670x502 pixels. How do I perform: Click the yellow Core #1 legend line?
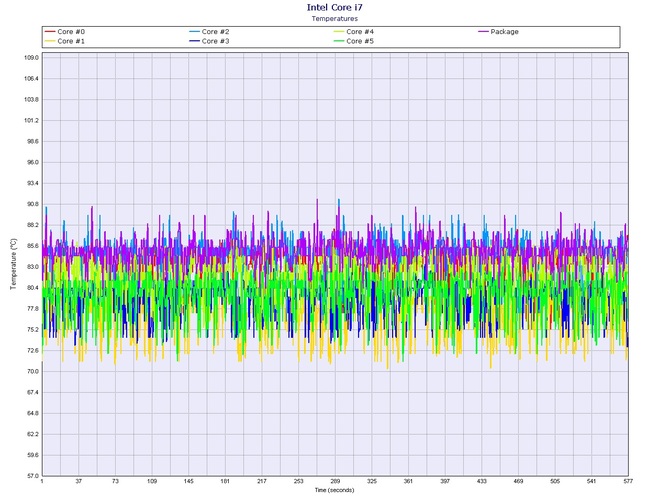(50, 41)
